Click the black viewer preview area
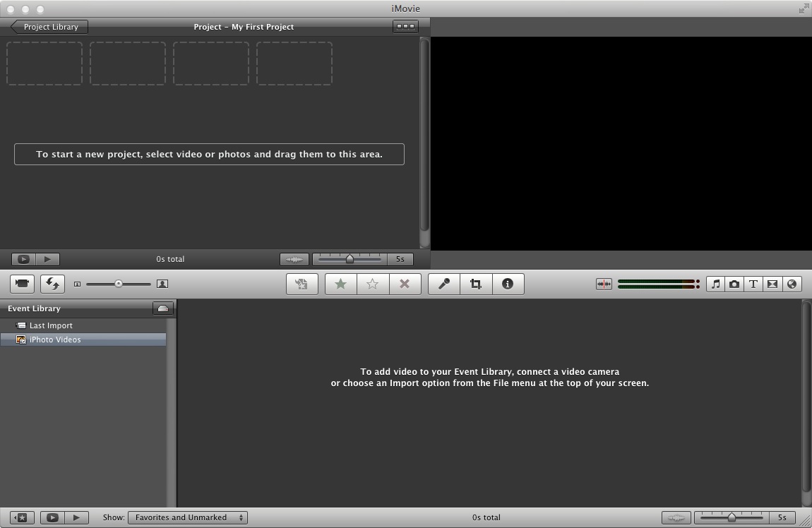812x528 pixels. 621,143
